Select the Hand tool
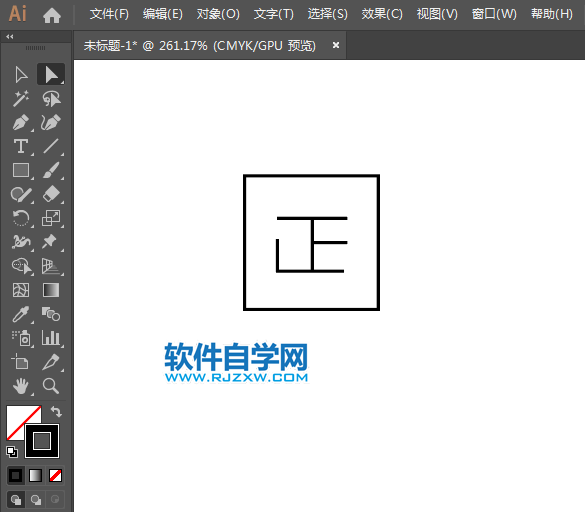The image size is (585, 512). [x=21, y=386]
